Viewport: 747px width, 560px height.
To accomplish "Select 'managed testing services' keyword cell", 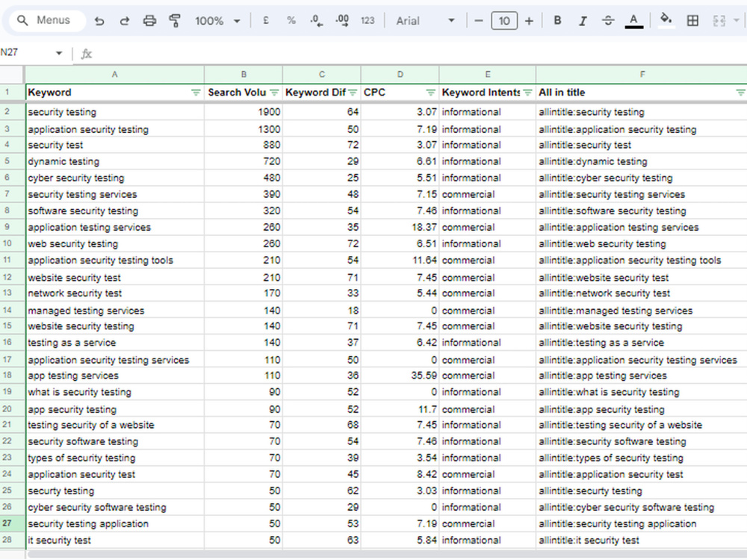I will coord(115,311).
